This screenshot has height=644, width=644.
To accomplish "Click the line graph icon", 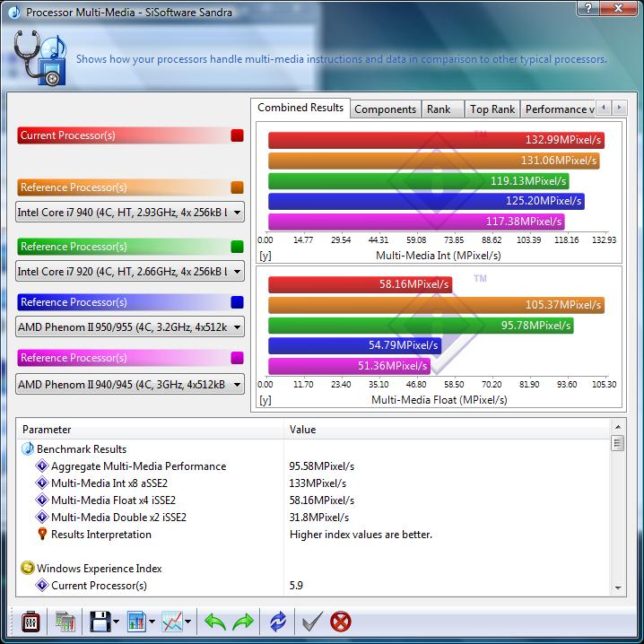I will pos(172,622).
